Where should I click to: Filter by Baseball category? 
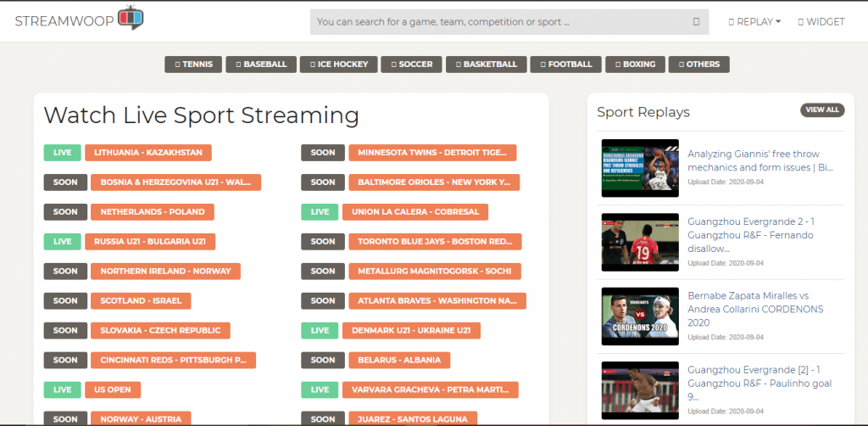tap(261, 64)
